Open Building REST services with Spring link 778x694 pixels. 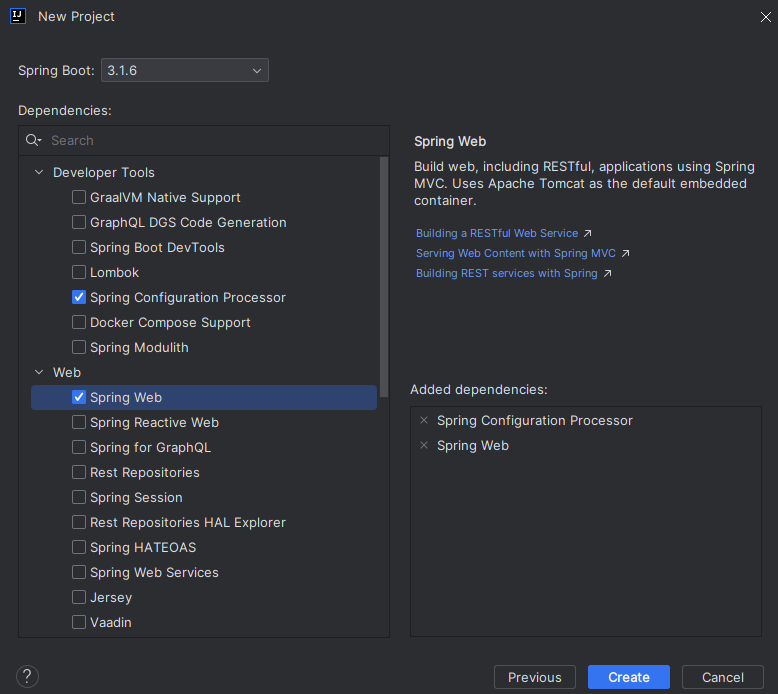[x=507, y=273]
